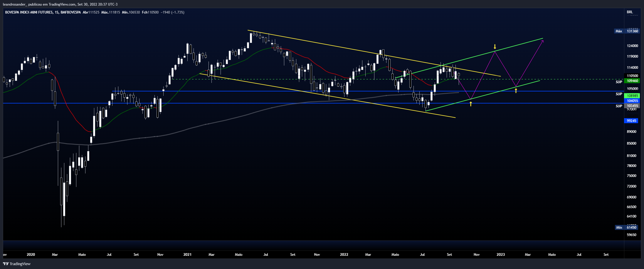Click the grey 103455 price tag

point(632,106)
